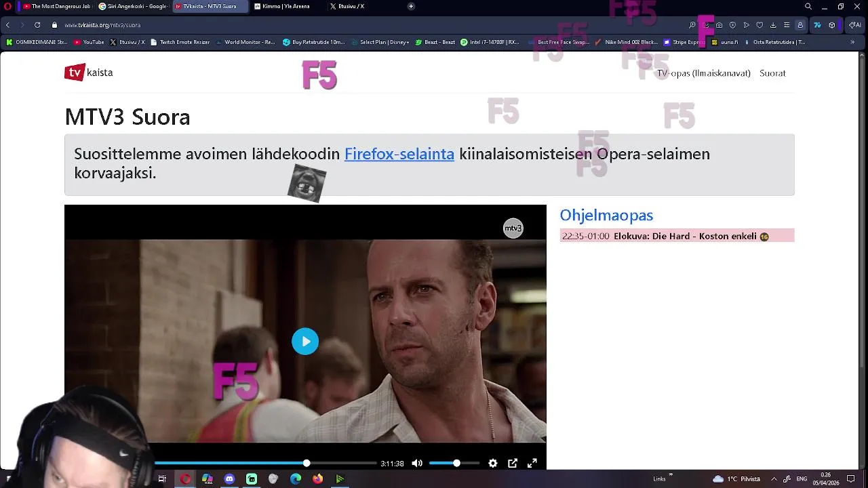Switch to The Most Dangerous Job tab
The height and width of the screenshot is (488, 868).
click(x=56, y=6)
